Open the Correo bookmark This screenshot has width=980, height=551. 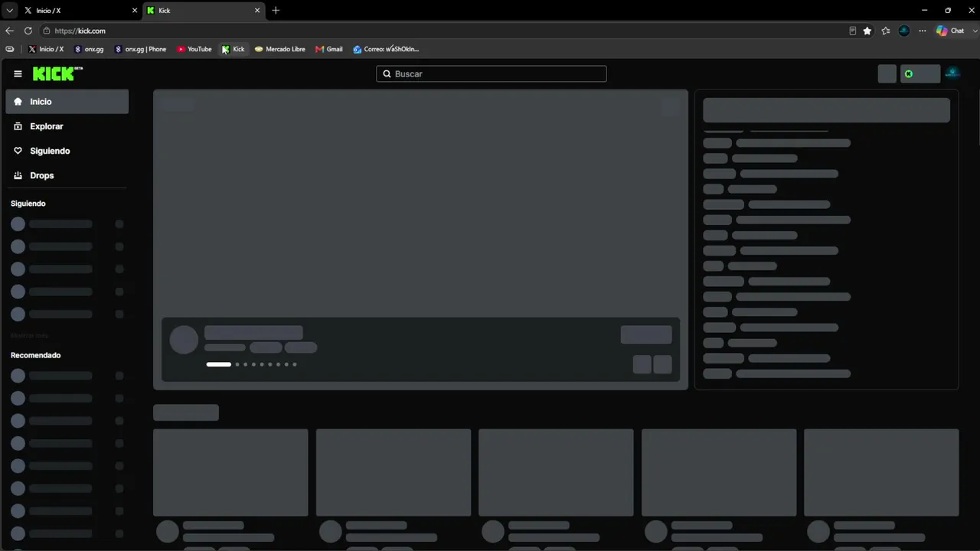[387, 49]
